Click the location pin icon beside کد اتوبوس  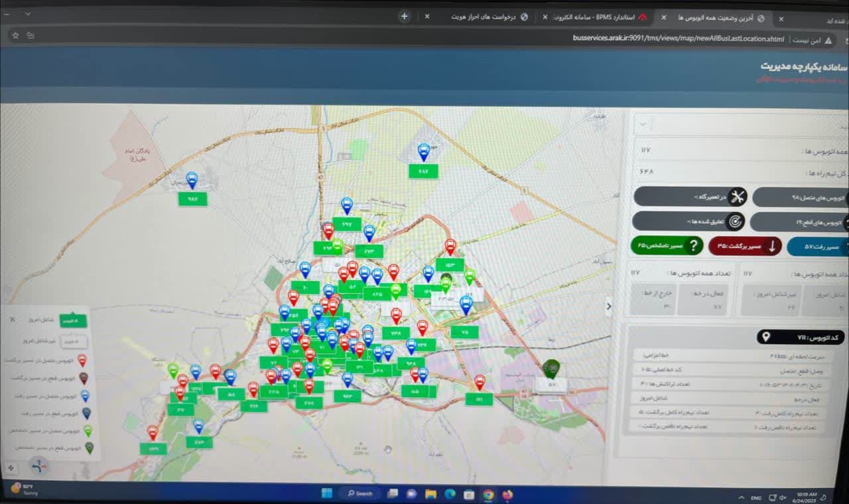coord(766,338)
